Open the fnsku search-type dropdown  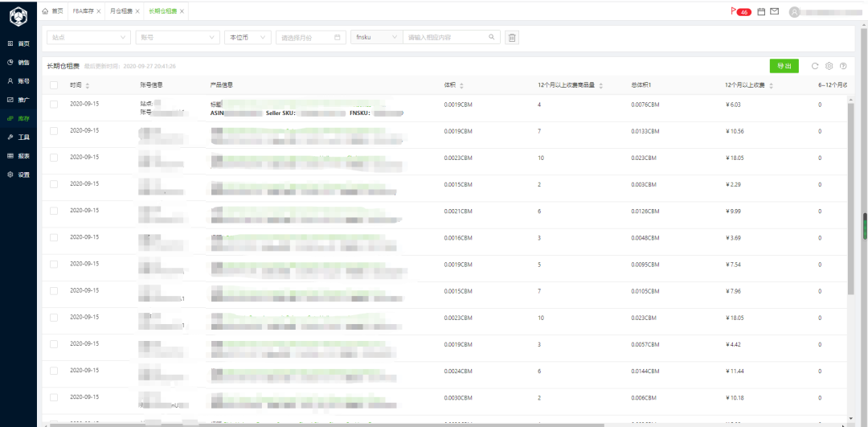[376, 38]
